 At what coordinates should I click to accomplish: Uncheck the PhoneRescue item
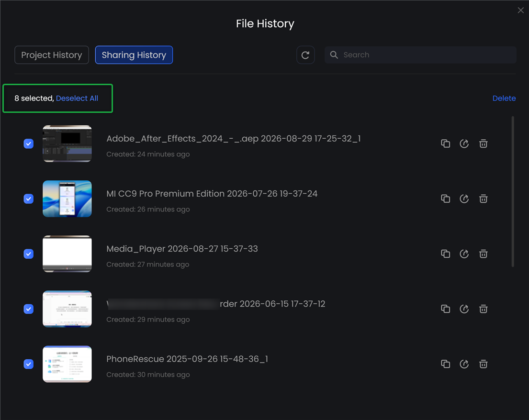(29, 364)
